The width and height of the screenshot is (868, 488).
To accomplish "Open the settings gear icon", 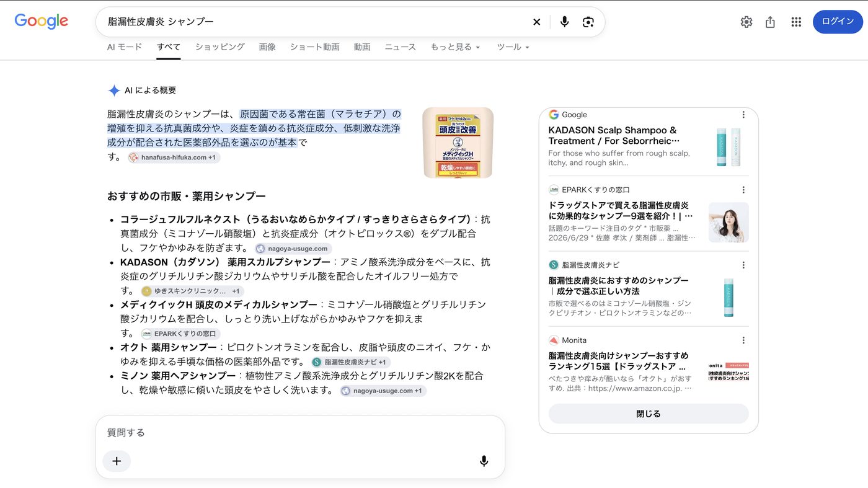I will [x=746, y=22].
